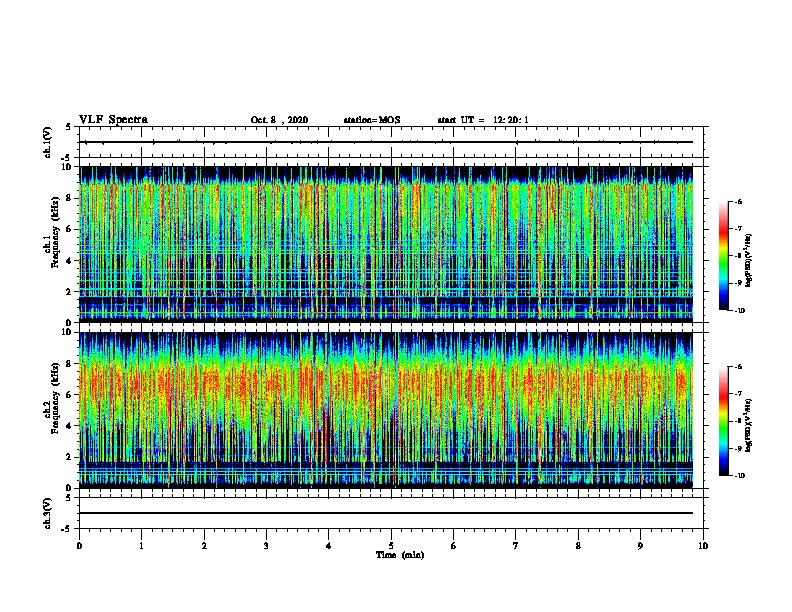Screen dimensions: 792x612
Task: Click inside the ch.2 spectrogram panel
Action: [386, 410]
